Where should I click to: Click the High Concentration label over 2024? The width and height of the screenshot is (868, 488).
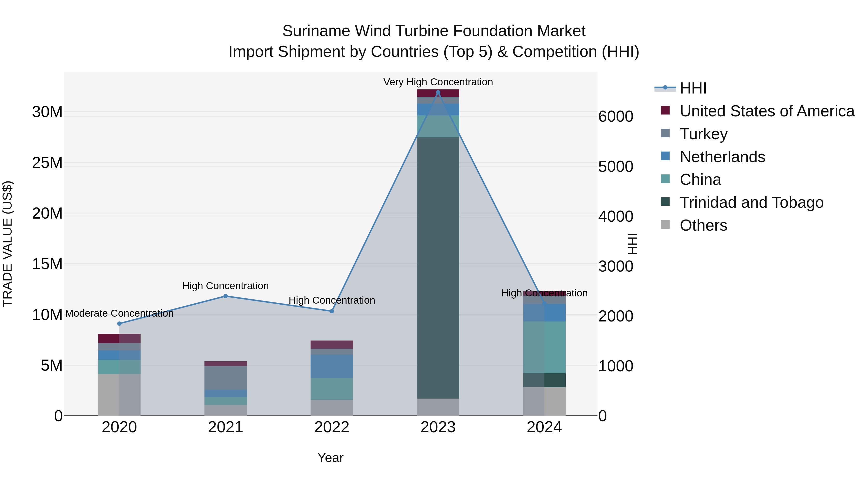pyautogui.click(x=544, y=293)
